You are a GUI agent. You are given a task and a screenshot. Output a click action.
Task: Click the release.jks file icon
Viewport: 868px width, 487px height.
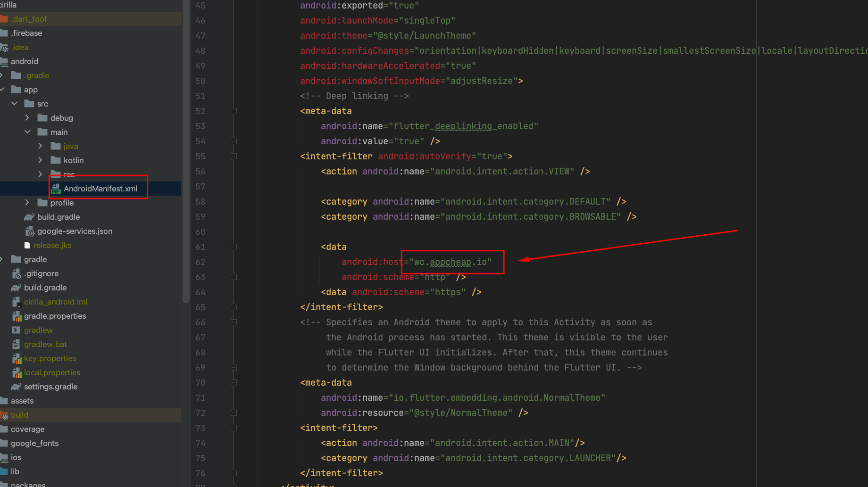[x=27, y=245]
